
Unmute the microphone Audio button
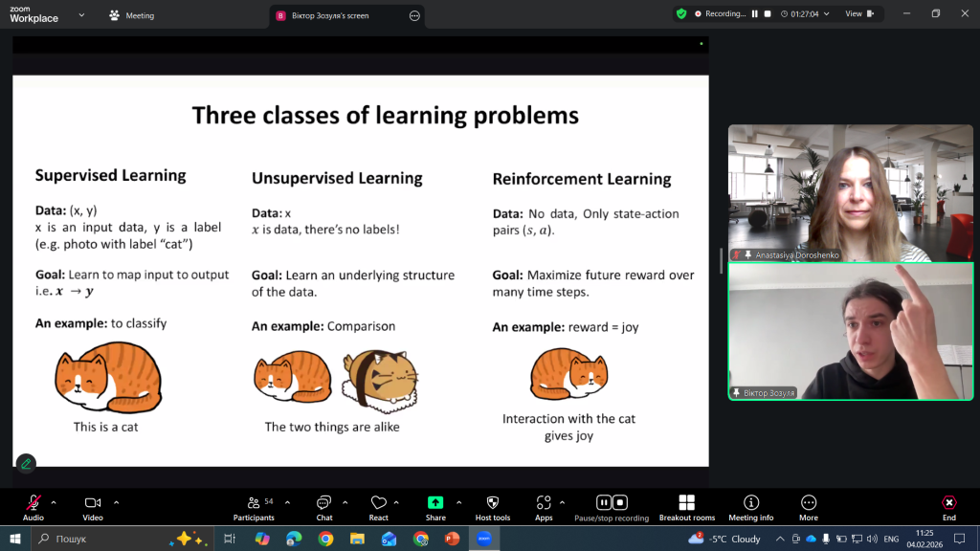click(x=33, y=503)
